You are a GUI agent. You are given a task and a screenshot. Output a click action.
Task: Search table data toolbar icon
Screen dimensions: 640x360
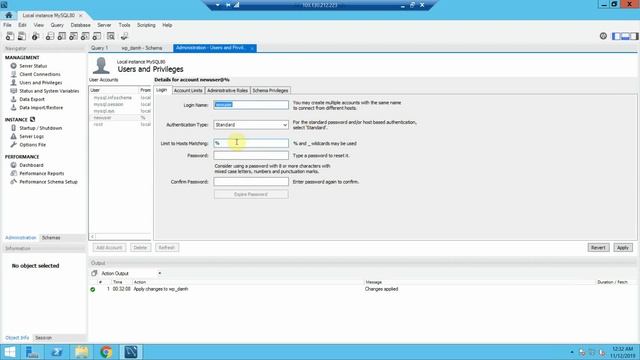[x=111, y=36]
